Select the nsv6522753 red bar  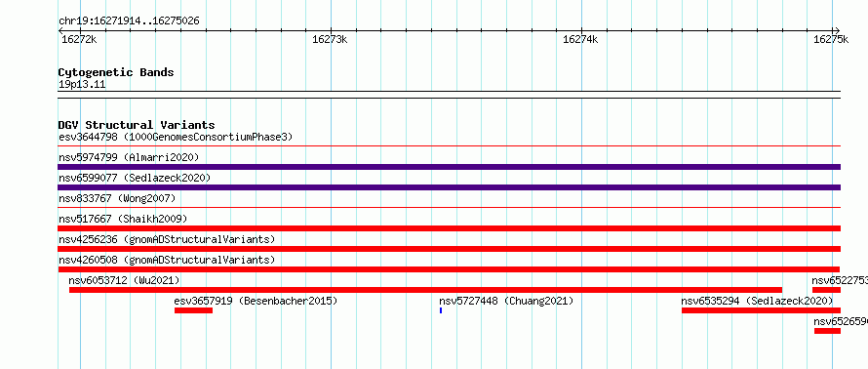pyautogui.click(x=826, y=290)
